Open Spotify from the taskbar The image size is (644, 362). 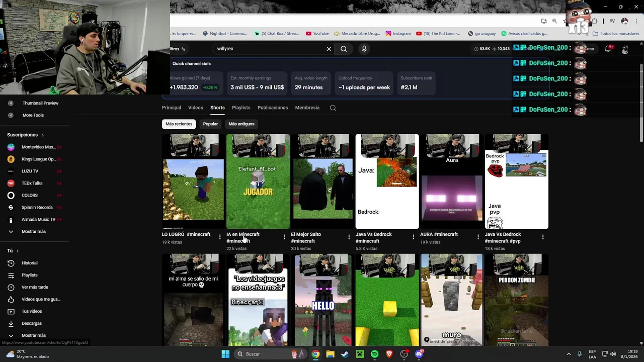[x=374, y=354]
